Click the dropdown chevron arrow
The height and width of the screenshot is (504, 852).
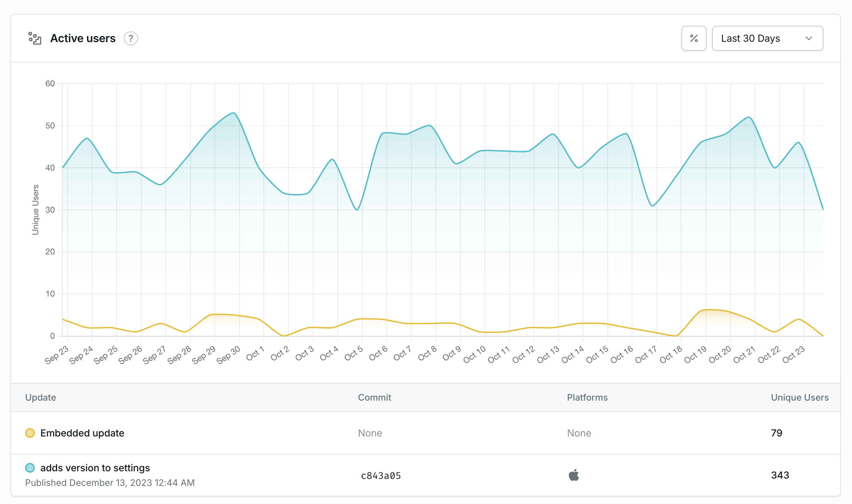[809, 38]
